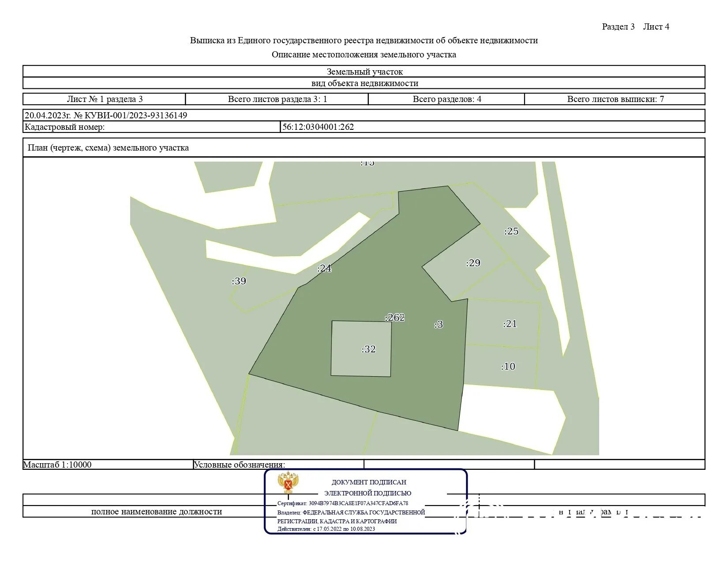
Task: Click the 'Всего разделов: 4' cell
Action: pyautogui.click(x=447, y=99)
